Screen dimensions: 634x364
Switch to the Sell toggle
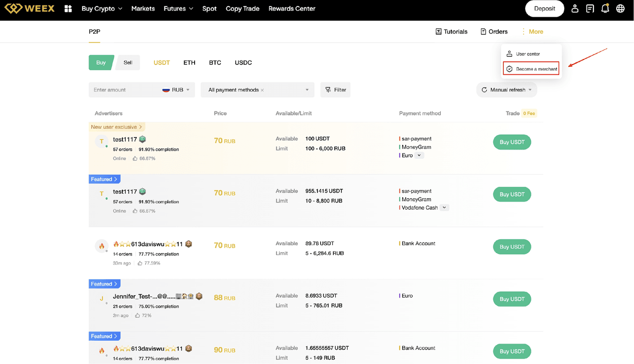(128, 62)
